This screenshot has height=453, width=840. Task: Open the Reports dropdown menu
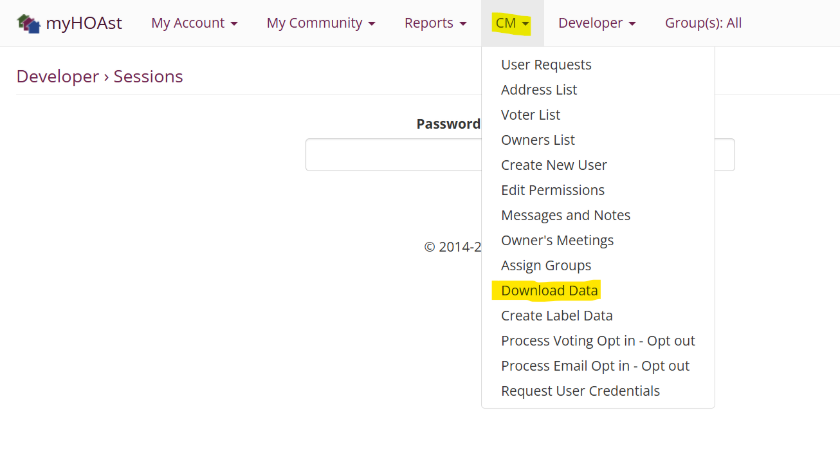[435, 23]
